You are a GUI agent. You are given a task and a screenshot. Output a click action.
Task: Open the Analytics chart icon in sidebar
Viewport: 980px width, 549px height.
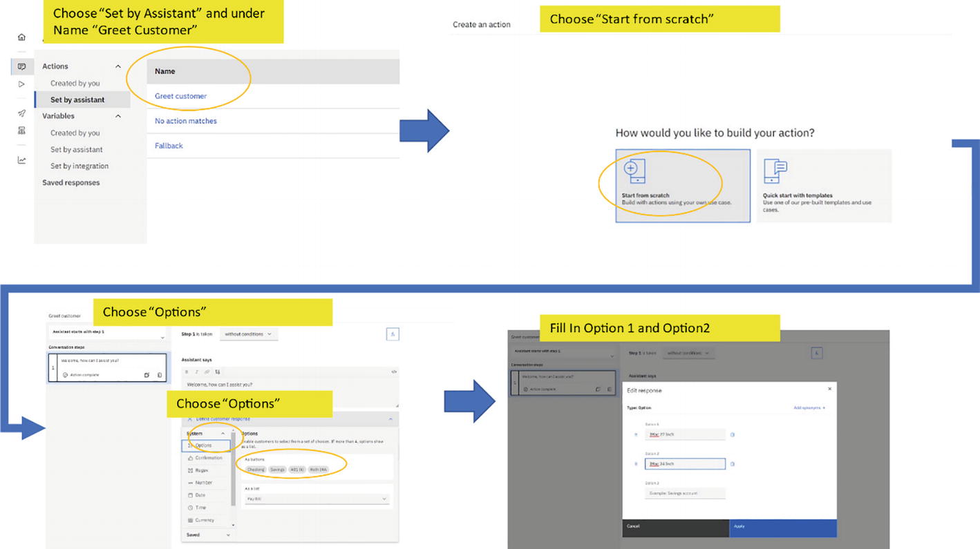click(x=21, y=160)
